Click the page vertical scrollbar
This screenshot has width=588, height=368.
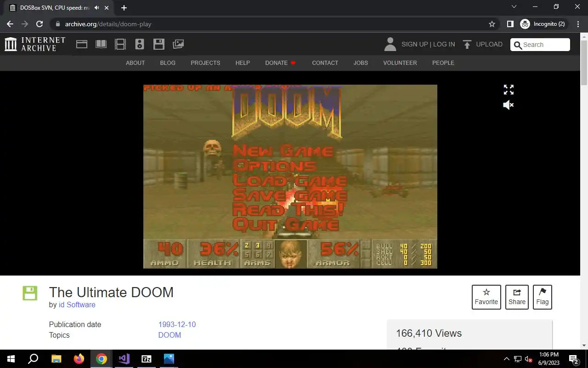tap(584, 62)
